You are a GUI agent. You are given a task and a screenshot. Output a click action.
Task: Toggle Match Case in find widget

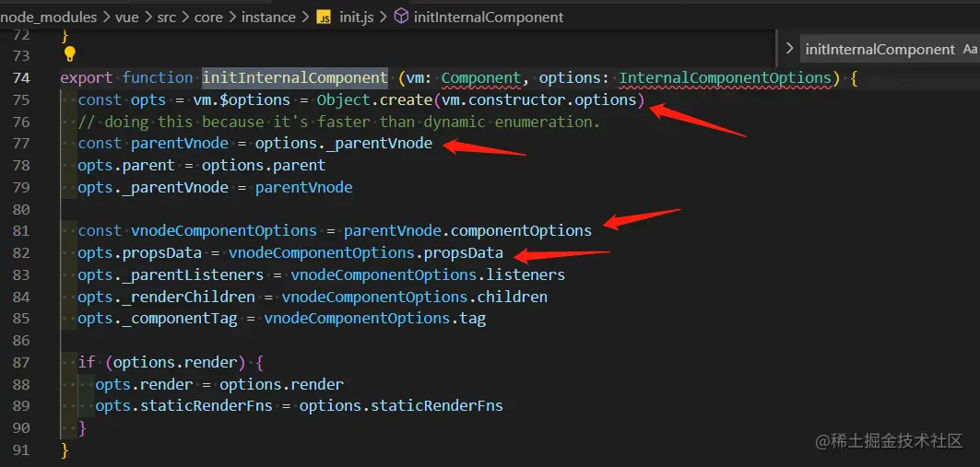[x=970, y=50]
